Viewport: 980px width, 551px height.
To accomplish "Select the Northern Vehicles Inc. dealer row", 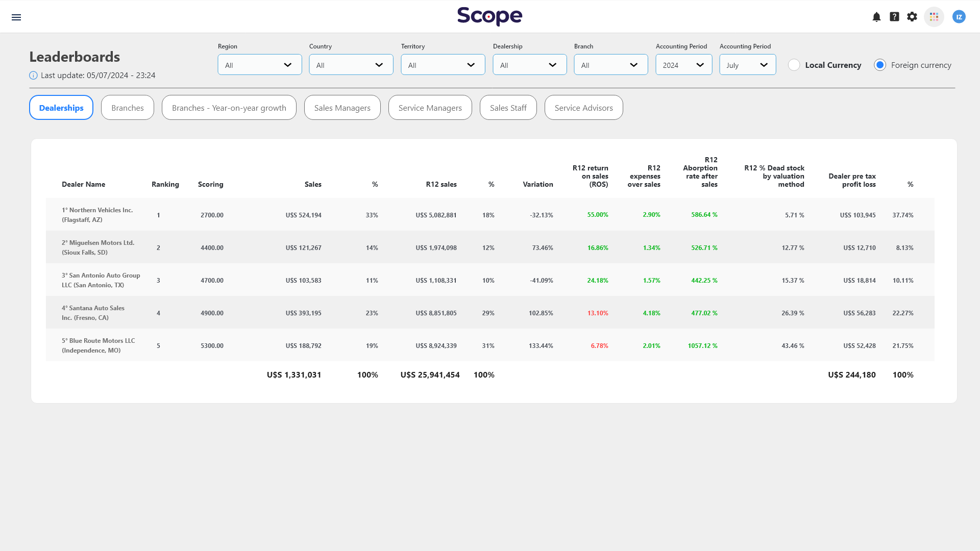I will coord(490,215).
